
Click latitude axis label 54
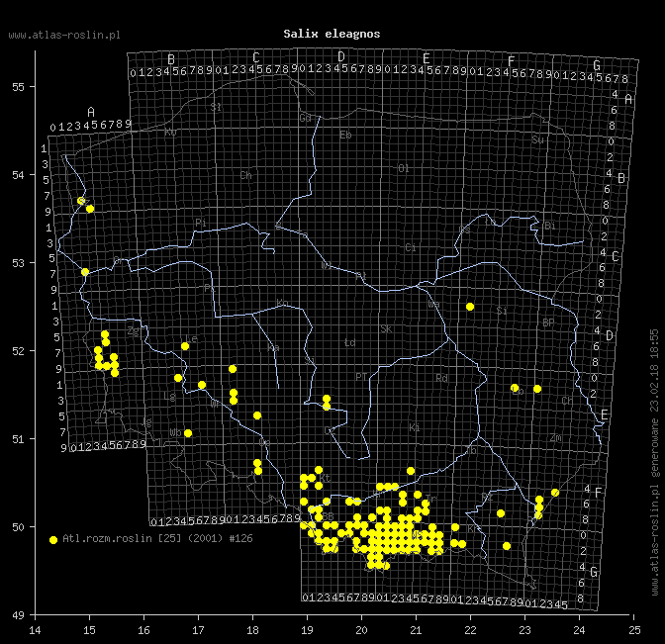pos(18,175)
